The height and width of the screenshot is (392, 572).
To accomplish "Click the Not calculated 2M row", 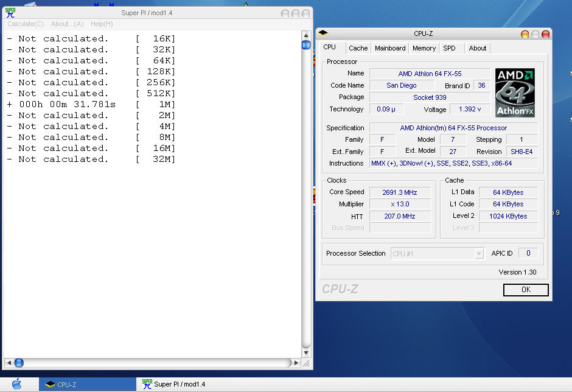I will click(91, 115).
